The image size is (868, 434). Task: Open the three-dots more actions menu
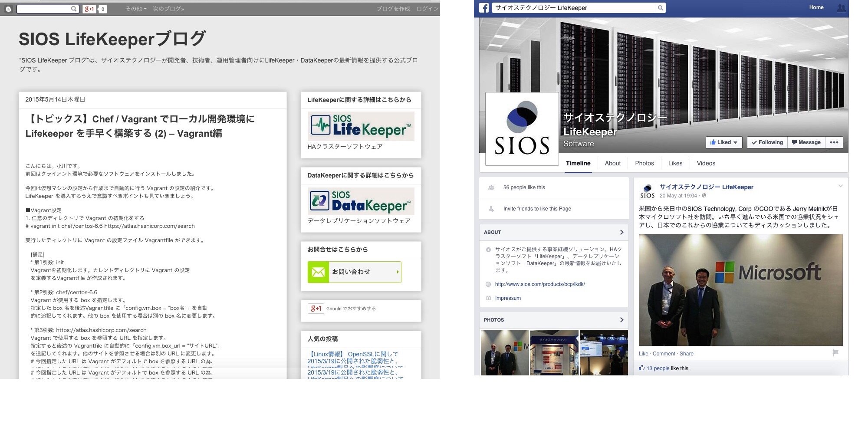(x=834, y=142)
